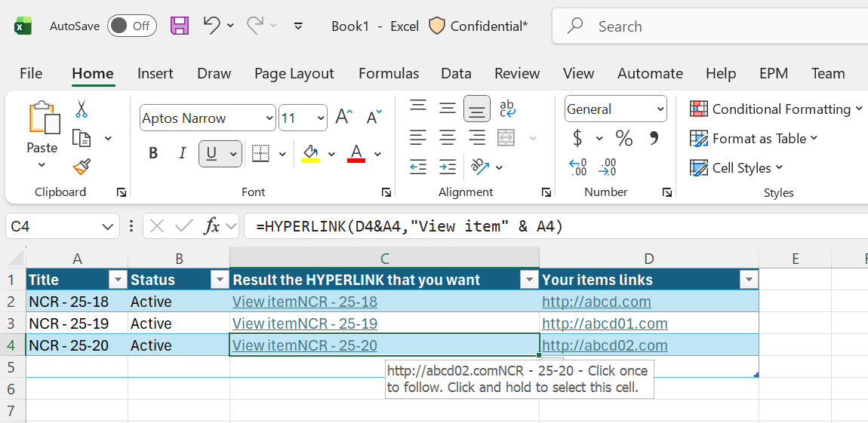Image resolution: width=868 pixels, height=423 pixels.
Task: Click the Increase Decimal icon
Action: pyautogui.click(x=578, y=167)
